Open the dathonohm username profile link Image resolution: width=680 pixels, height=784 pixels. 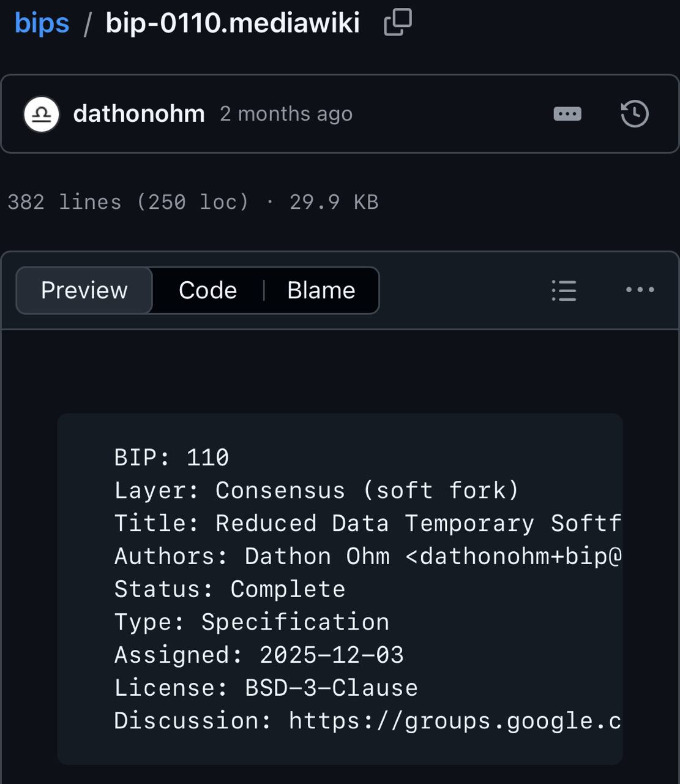click(139, 114)
